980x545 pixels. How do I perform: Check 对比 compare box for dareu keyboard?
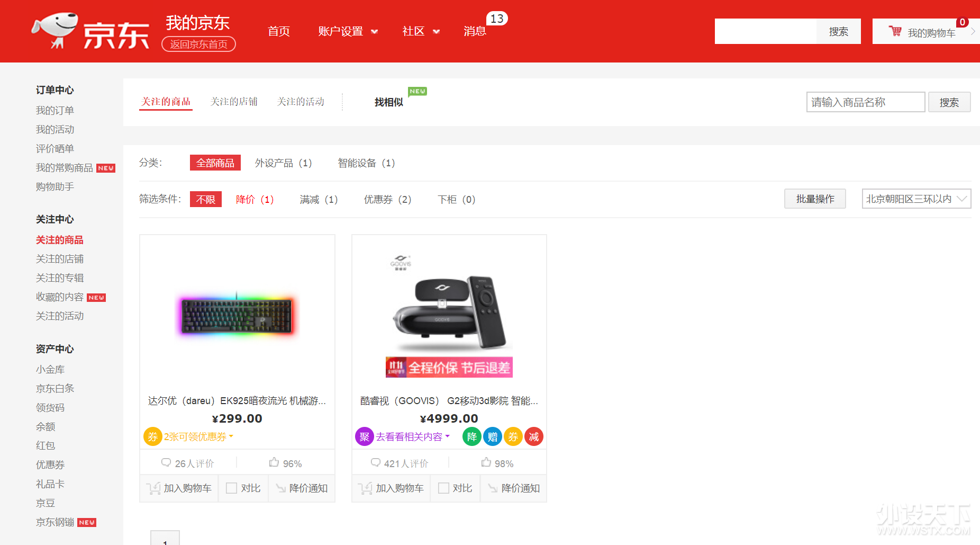click(x=231, y=488)
